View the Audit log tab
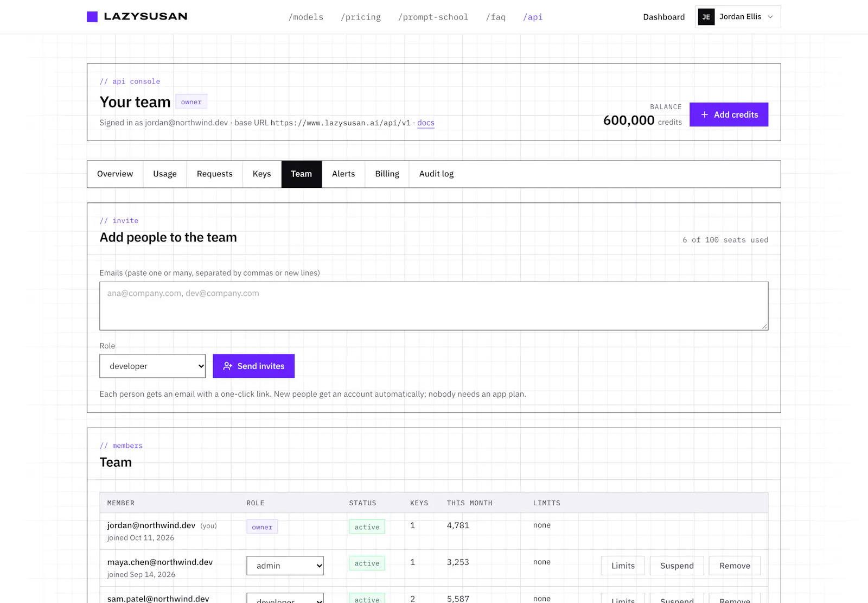The width and height of the screenshot is (868, 603). click(x=437, y=174)
